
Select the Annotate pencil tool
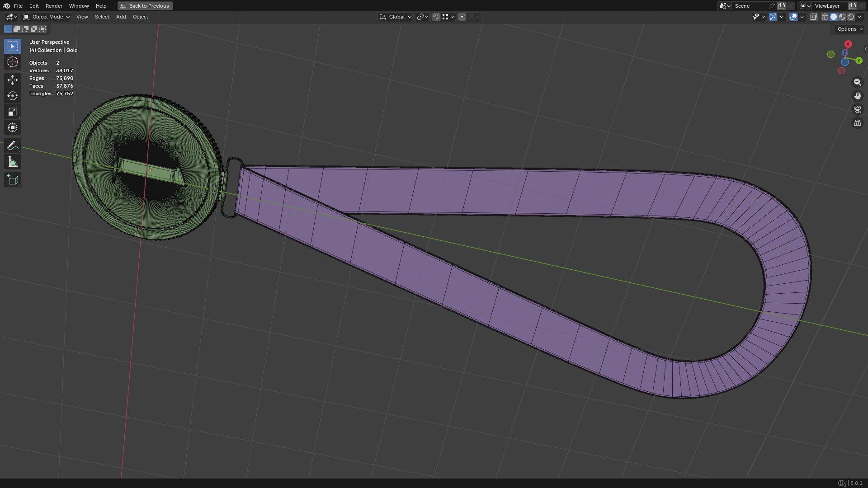[x=13, y=146]
